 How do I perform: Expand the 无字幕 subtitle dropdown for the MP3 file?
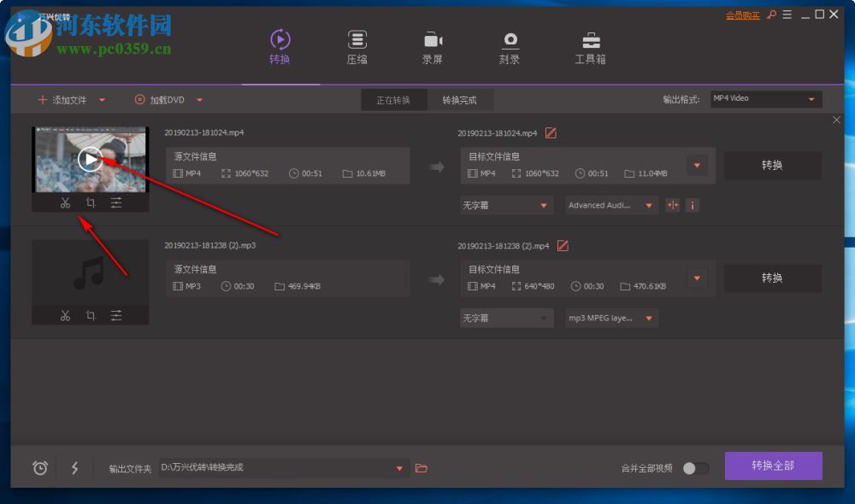tap(506, 317)
